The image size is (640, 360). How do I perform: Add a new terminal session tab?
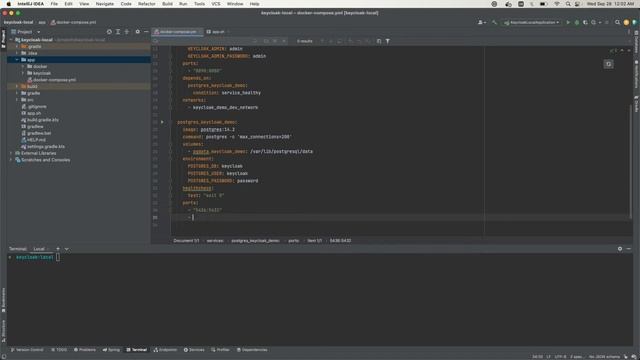pyautogui.click(x=58, y=249)
